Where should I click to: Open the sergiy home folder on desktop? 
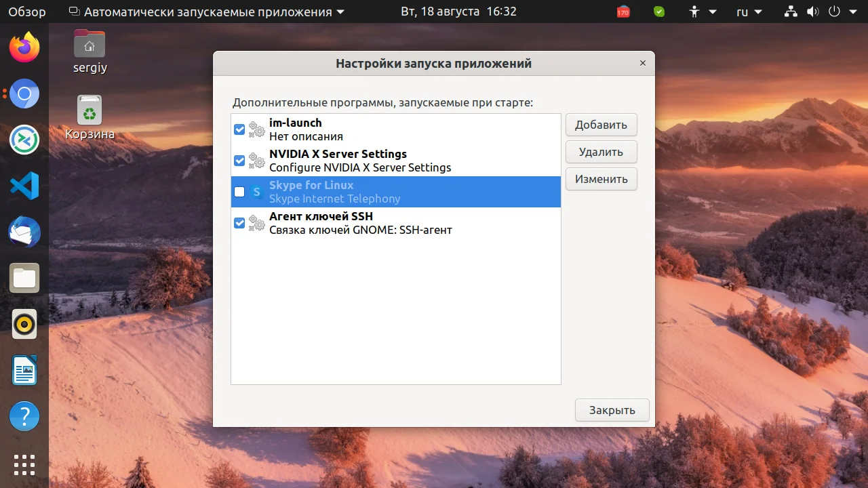point(90,52)
